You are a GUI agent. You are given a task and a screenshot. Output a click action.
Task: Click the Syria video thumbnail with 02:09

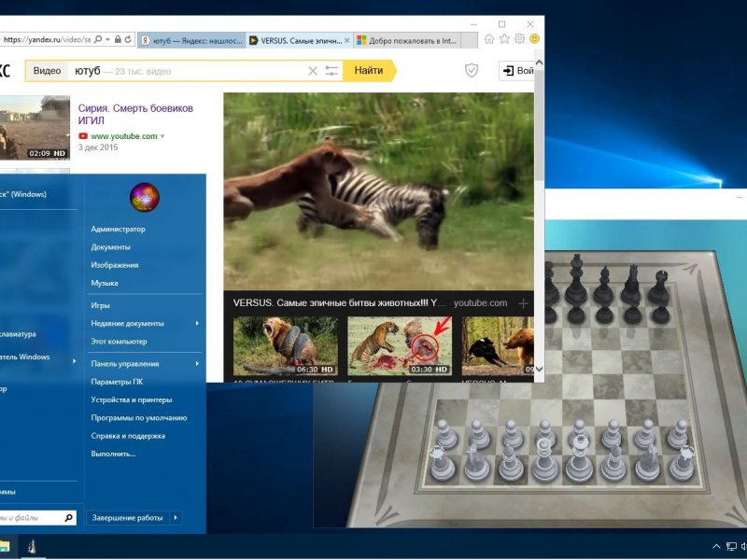coord(35,128)
